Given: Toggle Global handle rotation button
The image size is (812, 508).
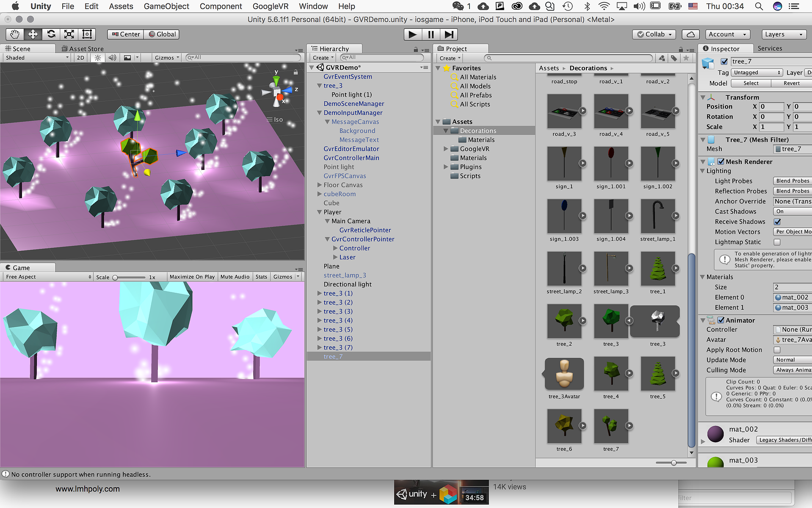Looking at the screenshot, I should pyautogui.click(x=162, y=34).
